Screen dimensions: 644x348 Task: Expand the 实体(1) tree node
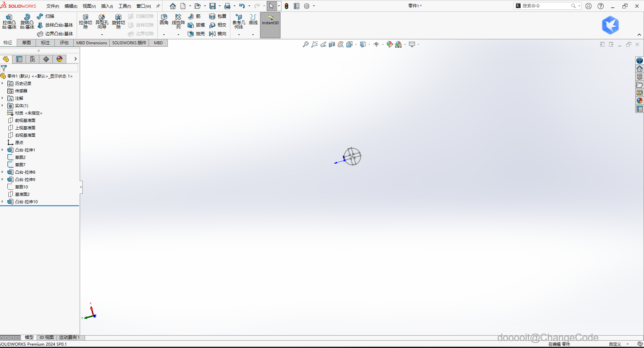click(x=2, y=105)
